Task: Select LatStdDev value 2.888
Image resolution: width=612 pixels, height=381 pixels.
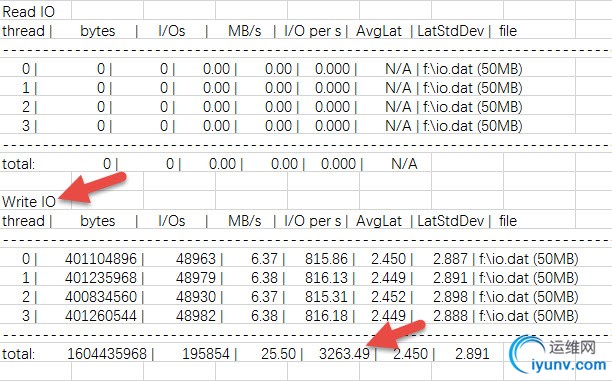Action: coord(450,315)
